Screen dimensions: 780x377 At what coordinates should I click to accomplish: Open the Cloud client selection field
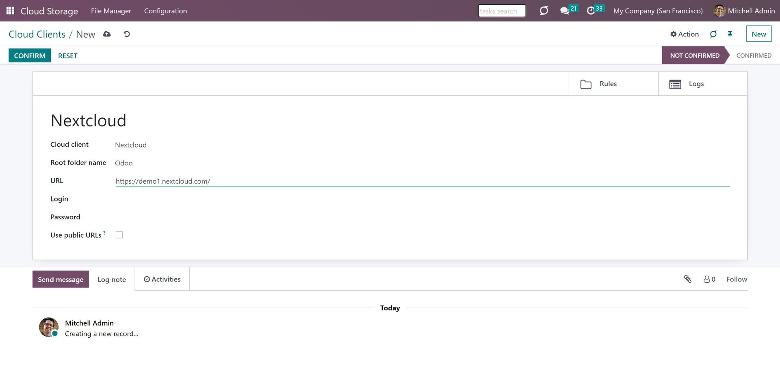pyautogui.click(x=422, y=145)
